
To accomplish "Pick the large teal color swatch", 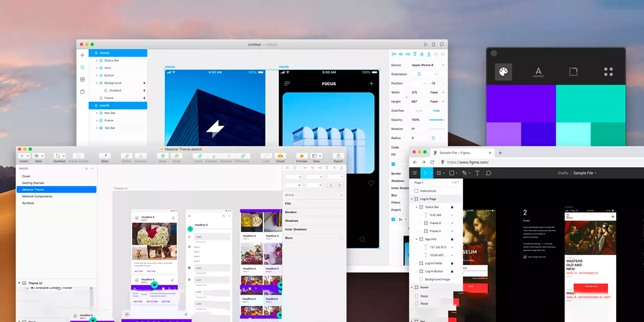I will [x=591, y=104].
